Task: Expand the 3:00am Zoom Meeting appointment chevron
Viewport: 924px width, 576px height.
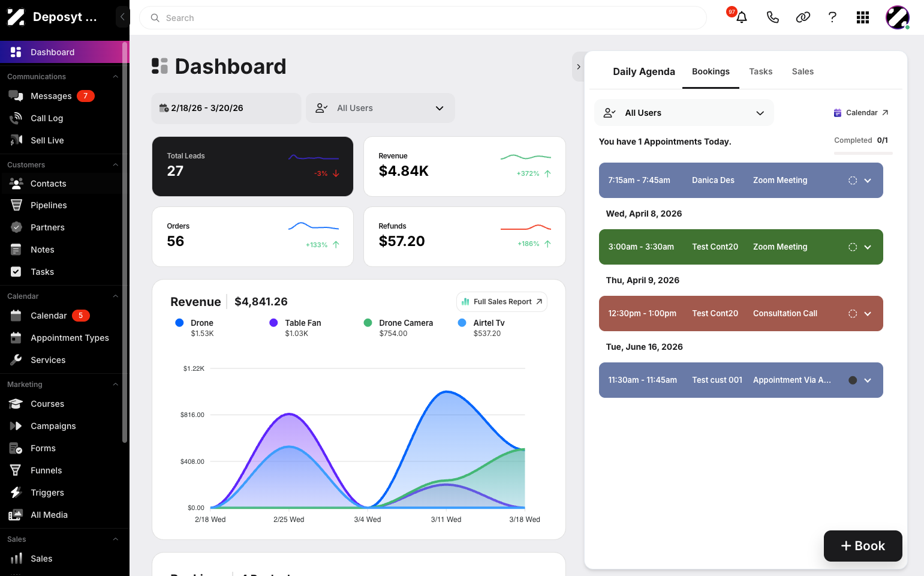Action: [868, 247]
